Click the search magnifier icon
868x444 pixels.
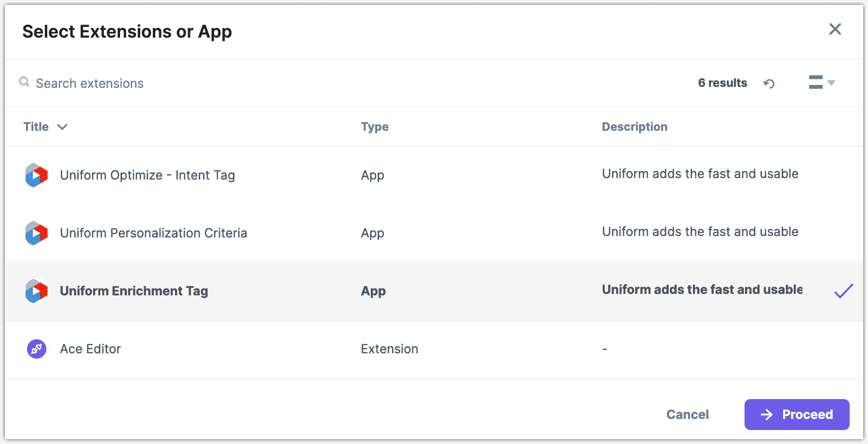click(x=24, y=83)
